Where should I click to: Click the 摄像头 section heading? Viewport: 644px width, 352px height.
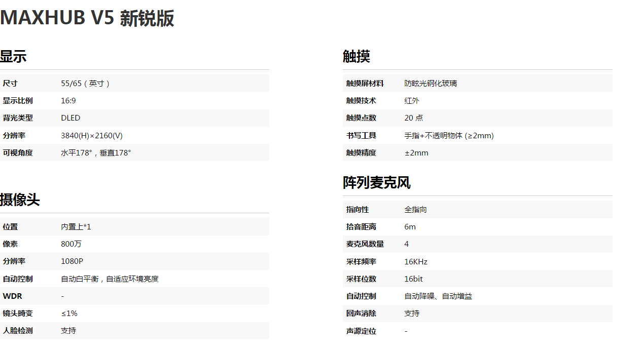point(20,200)
